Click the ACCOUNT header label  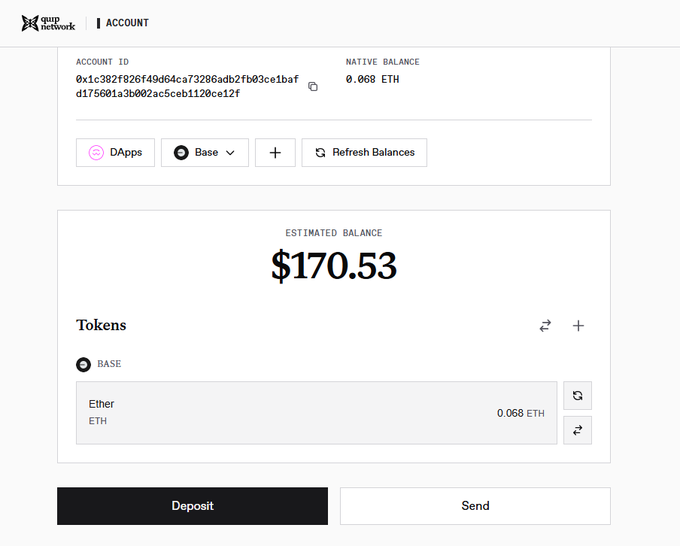click(x=127, y=23)
